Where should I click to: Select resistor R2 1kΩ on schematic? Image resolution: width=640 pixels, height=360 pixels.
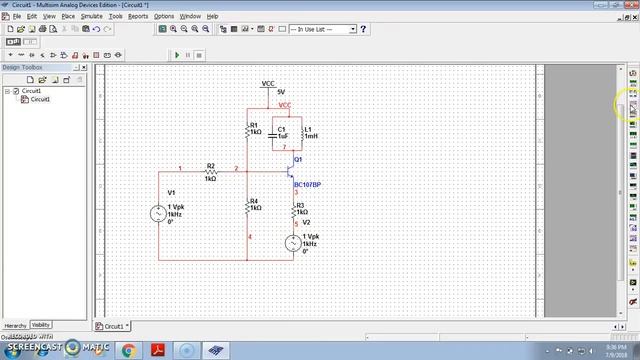point(211,172)
